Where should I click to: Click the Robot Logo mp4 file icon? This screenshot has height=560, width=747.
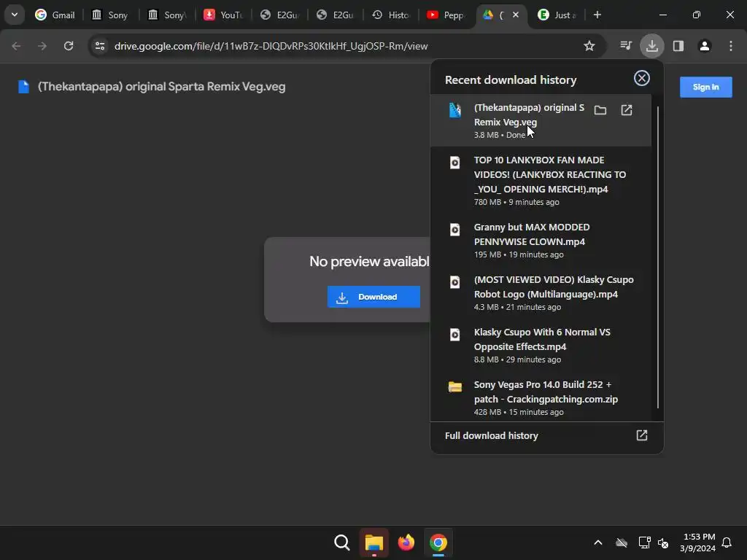coord(455,282)
